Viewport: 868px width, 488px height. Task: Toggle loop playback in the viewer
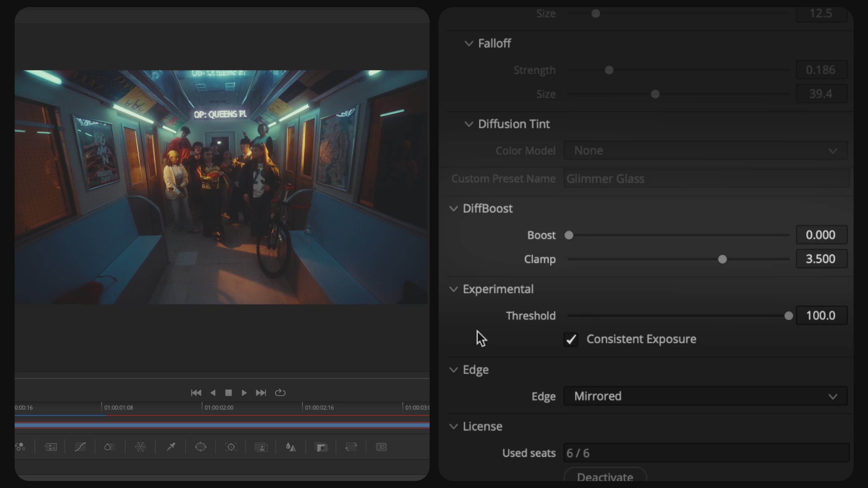[280, 393]
